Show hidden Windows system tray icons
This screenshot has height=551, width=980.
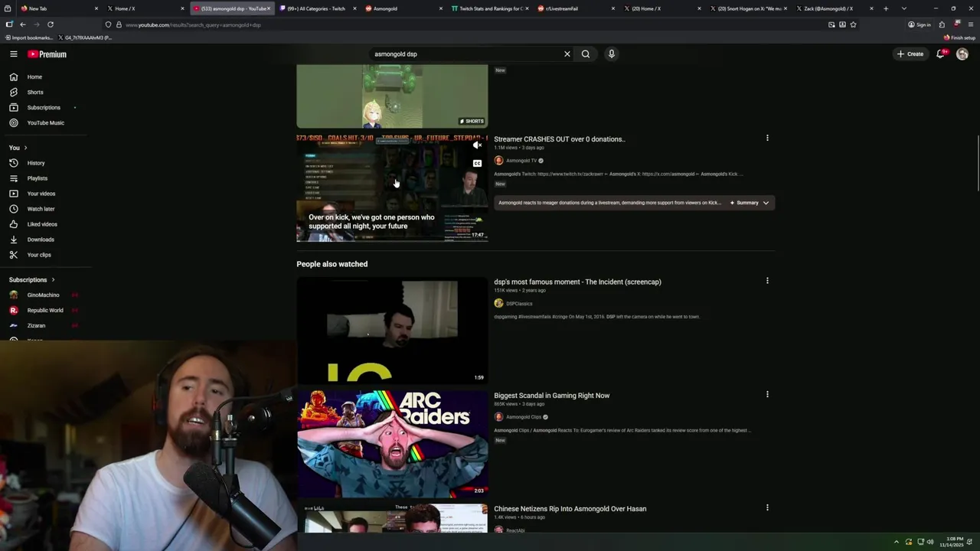[x=897, y=542]
